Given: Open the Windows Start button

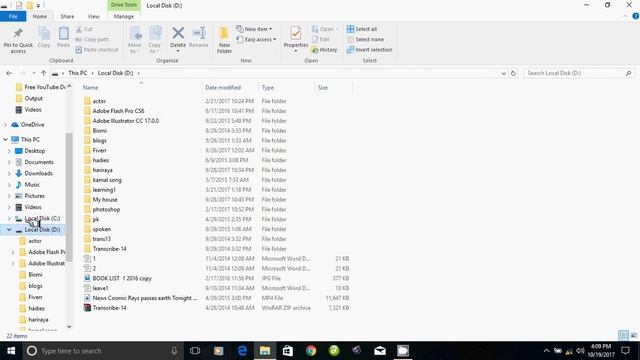Looking at the screenshot, I should pos(11,351).
